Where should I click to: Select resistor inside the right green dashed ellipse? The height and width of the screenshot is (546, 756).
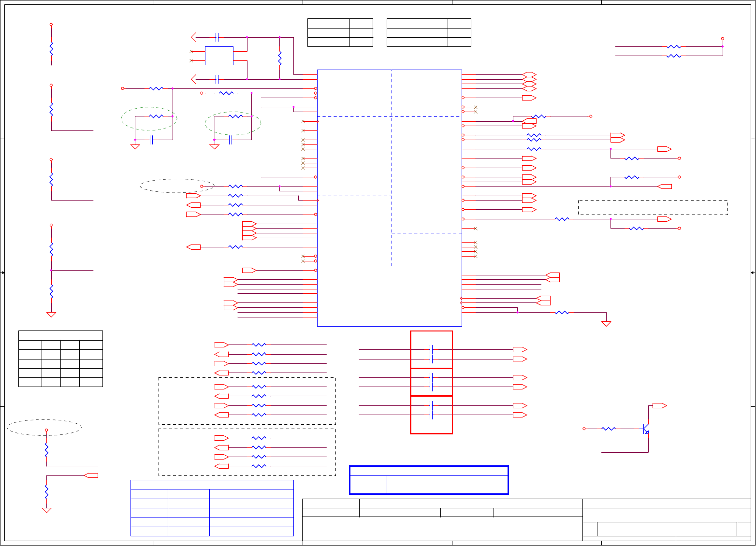coord(235,116)
